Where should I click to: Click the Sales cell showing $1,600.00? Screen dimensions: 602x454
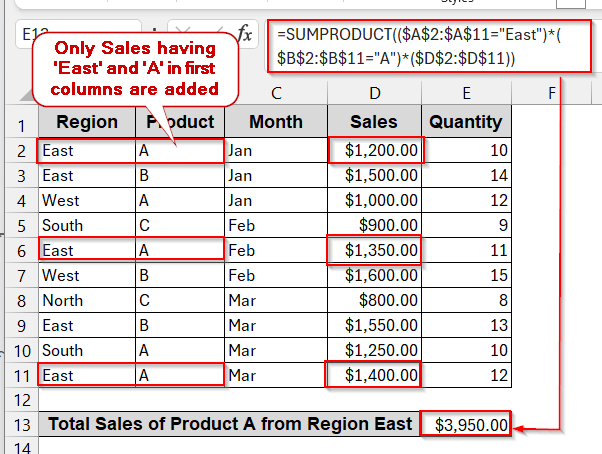click(374, 275)
